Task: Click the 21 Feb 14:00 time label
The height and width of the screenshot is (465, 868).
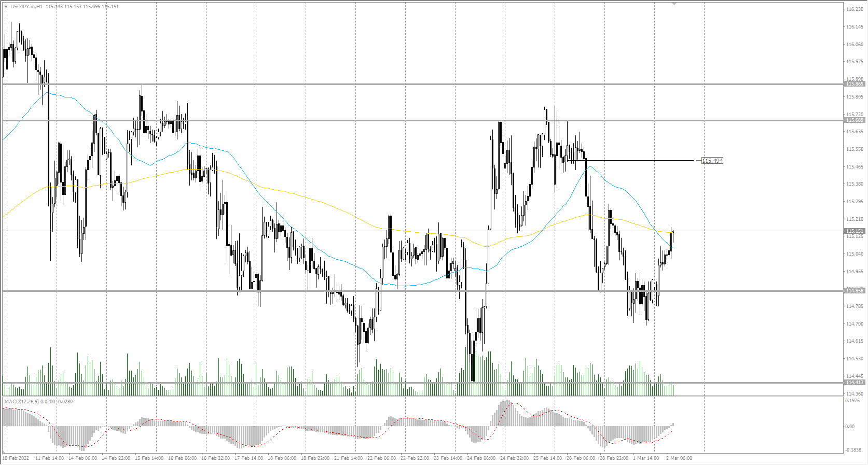Action: [349, 458]
